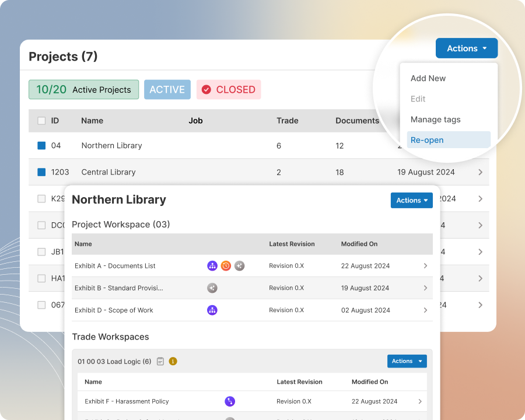Open the 067 row chevron arrow

481,304
